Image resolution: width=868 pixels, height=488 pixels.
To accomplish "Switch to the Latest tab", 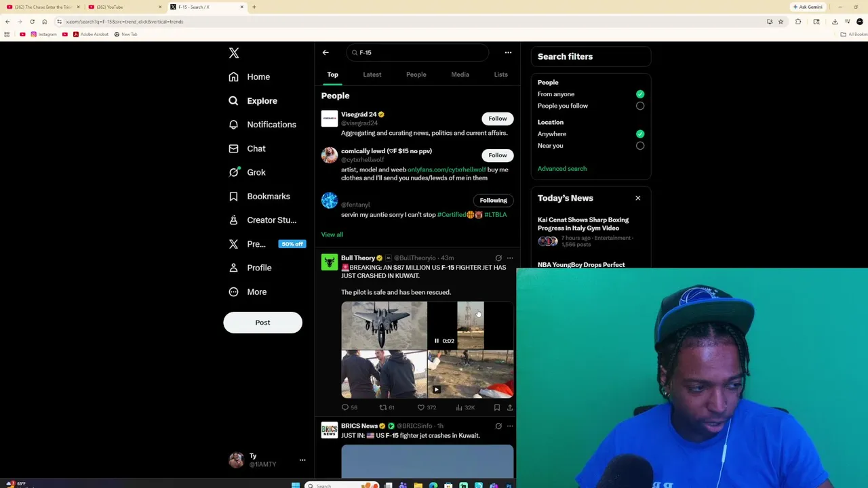I will [372, 75].
